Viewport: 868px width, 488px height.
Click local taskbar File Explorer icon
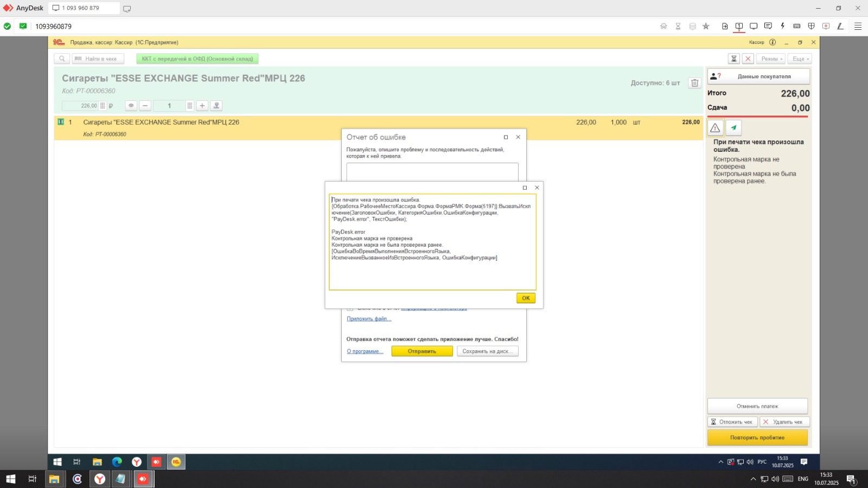[x=54, y=479]
